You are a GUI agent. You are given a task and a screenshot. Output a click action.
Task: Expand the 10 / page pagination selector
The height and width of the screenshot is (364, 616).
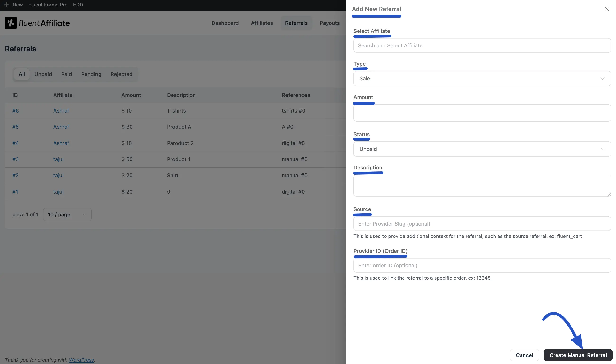67,214
